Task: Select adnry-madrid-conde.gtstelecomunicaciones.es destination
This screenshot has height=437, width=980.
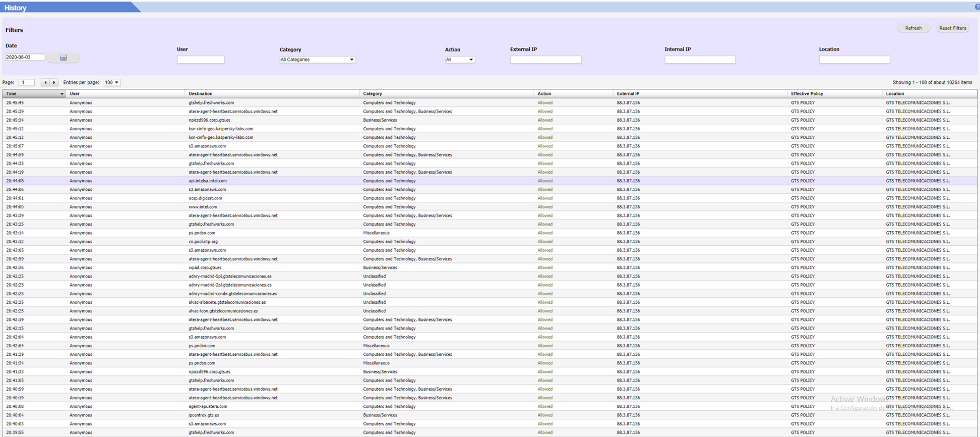Action: [x=233, y=294]
